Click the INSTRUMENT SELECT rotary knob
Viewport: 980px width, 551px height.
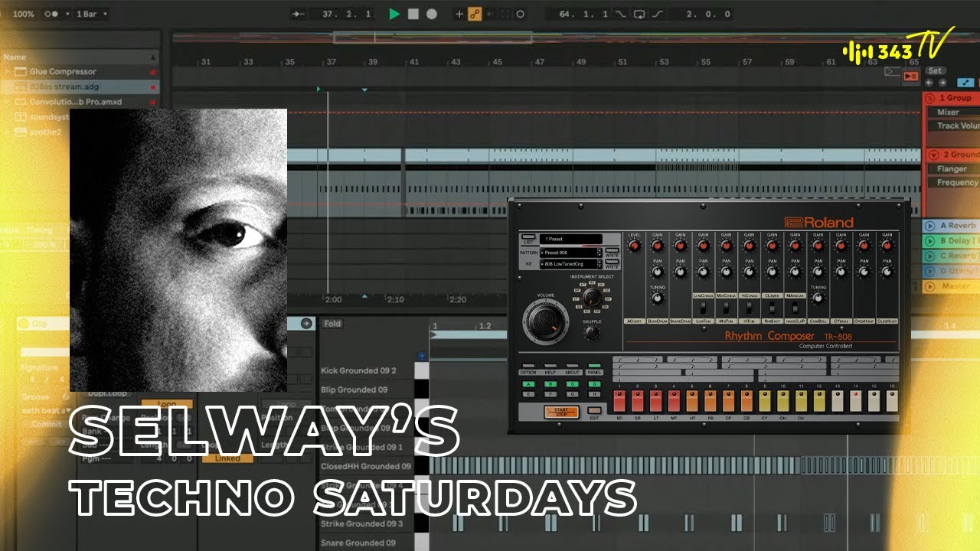[x=591, y=296]
